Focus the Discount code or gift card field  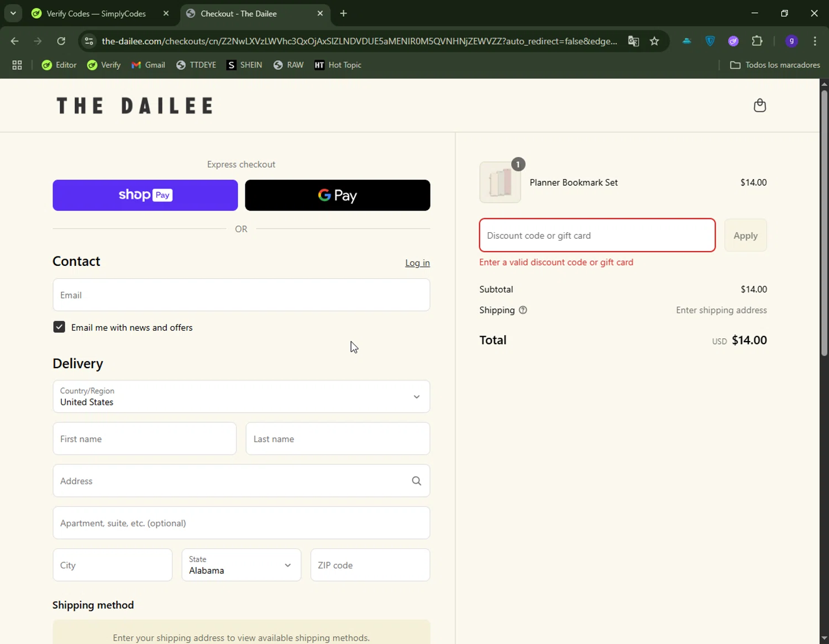pos(597,235)
